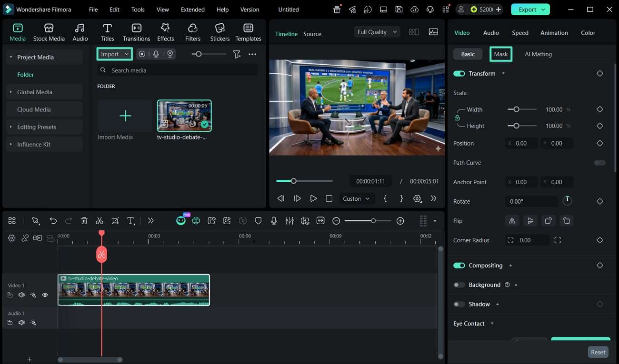Expand the Global Media tree item
The width and height of the screenshot is (619, 364).
[x=10, y=92]
